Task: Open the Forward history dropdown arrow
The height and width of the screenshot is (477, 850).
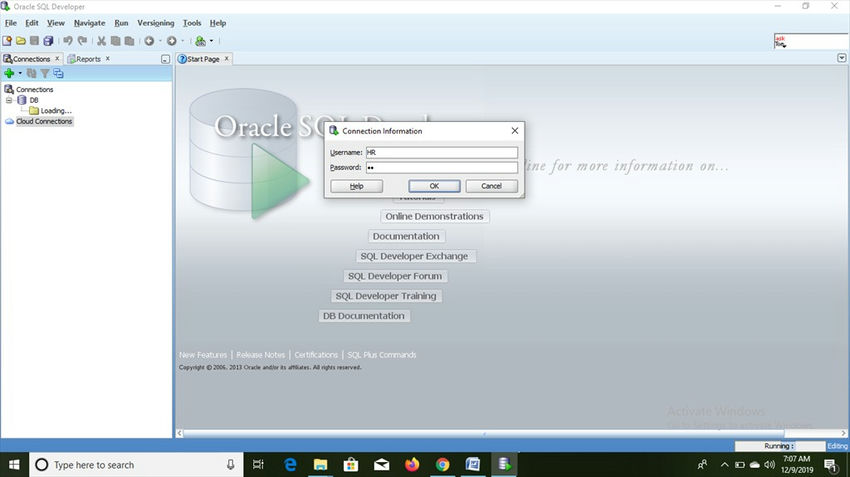Action: pos(182,41)
